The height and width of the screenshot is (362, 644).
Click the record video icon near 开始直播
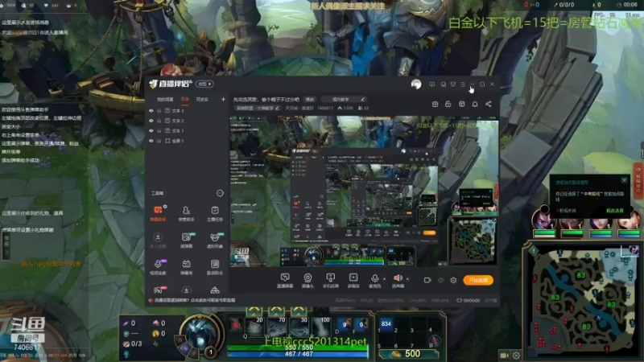427,280
